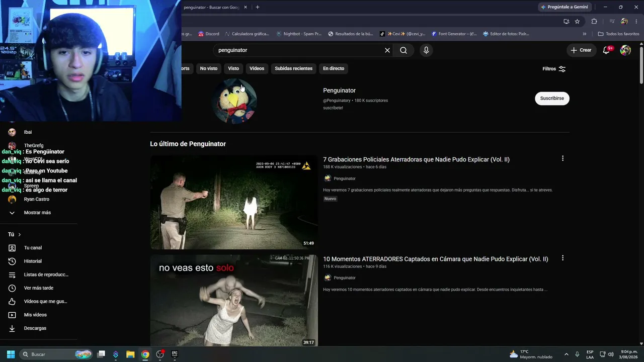This screenshot has height=362, width=644.
Task: Open the Penguinator channel avatar
Action: pyautogui.click(x=234, y=101)
